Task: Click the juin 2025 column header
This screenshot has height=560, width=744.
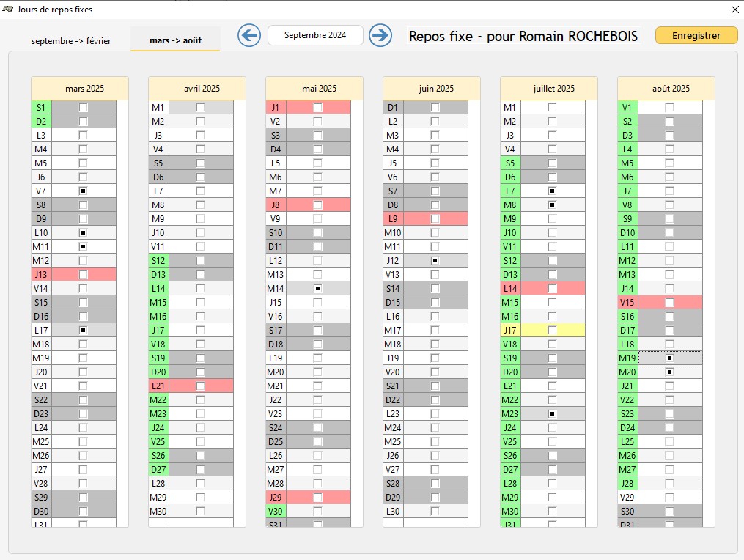Action: point(436,89)
